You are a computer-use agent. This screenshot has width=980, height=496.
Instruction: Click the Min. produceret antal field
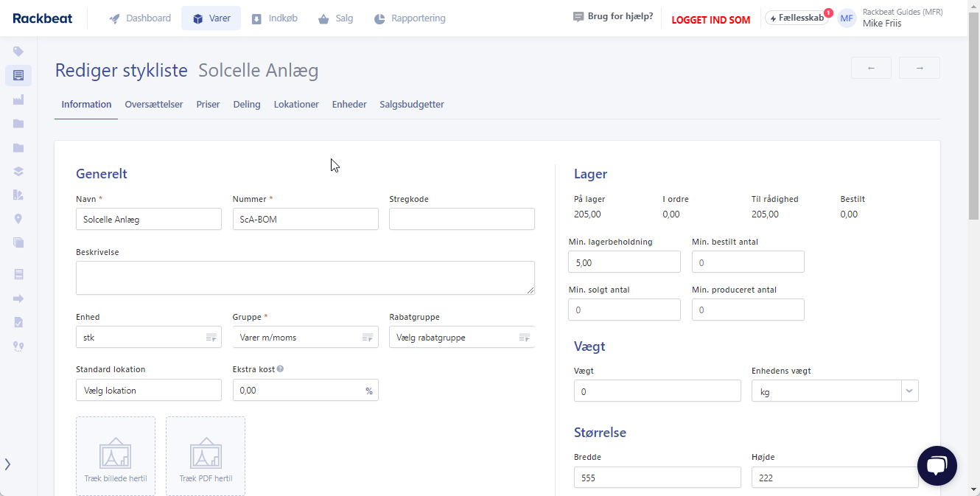pyautogui.click(x=748, y=310)
